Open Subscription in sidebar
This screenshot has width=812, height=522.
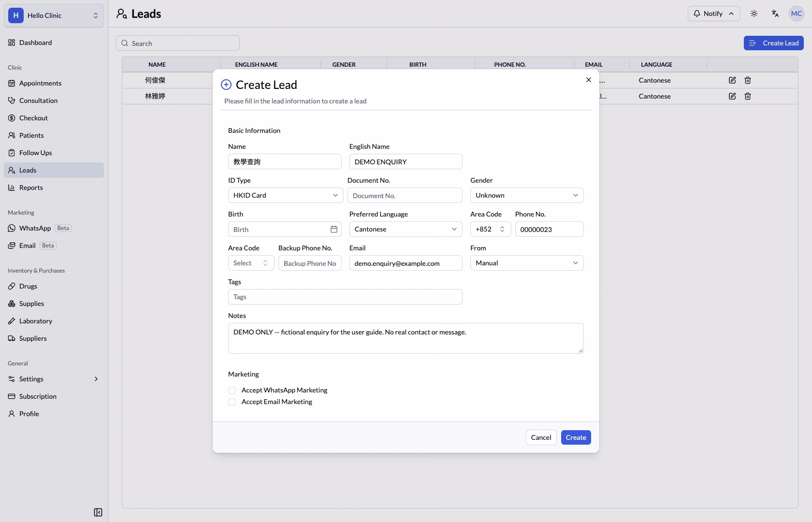[x=54, y=396]
